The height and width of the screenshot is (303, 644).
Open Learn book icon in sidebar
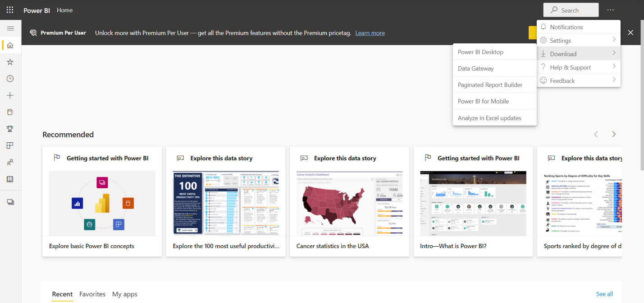(10, 179)
